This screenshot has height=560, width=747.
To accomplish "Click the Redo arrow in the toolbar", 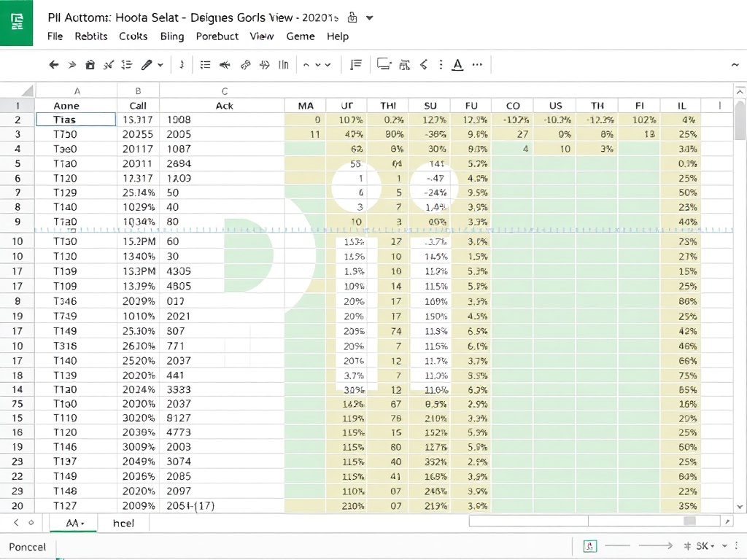I will (x=72, y=65).
